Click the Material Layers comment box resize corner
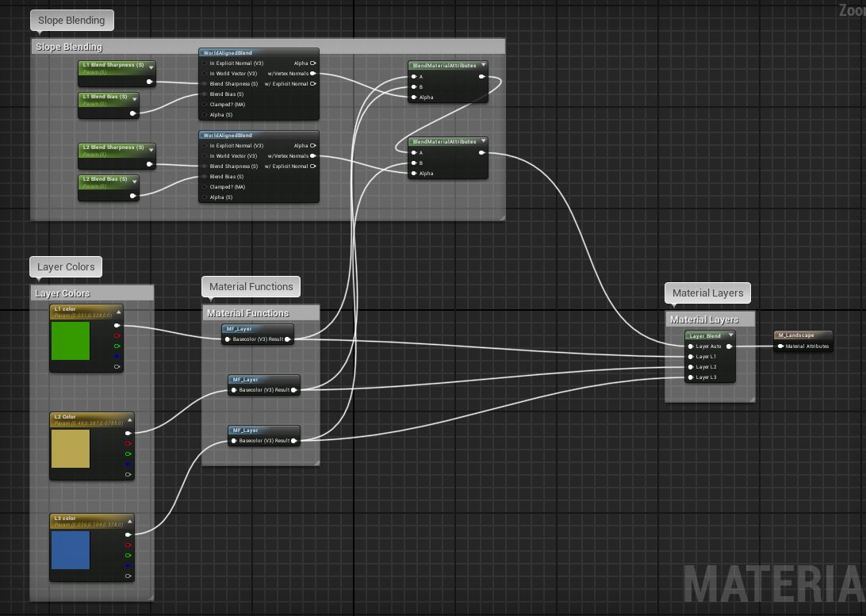This screenshot has width=866, height=616. point(751,399)
